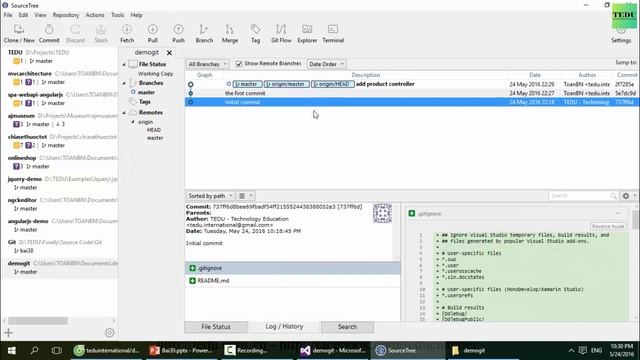Open the bookmarks panel gear icon

point(109,333)
